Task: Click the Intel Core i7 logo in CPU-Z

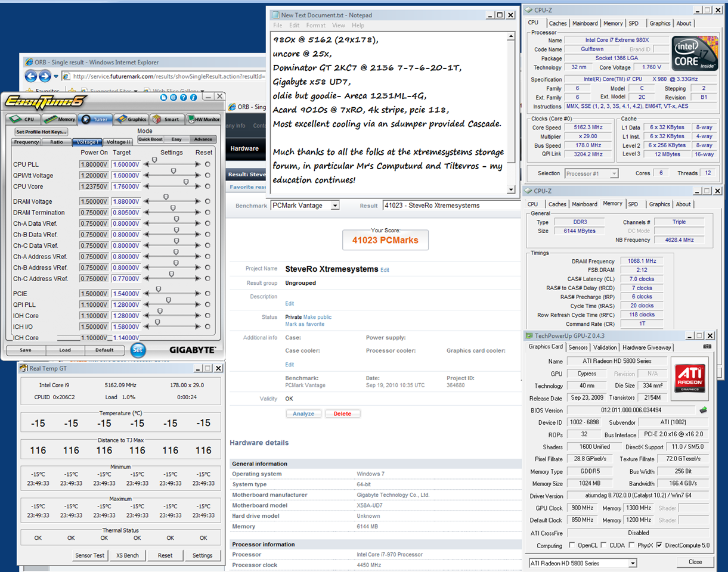Action: pyautogui.click(x=694, y=53)
